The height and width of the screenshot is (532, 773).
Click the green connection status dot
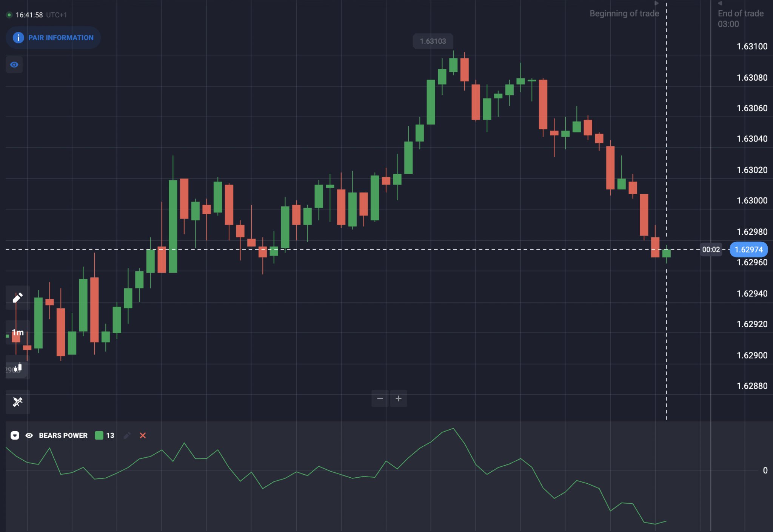[x=9, y=15]
